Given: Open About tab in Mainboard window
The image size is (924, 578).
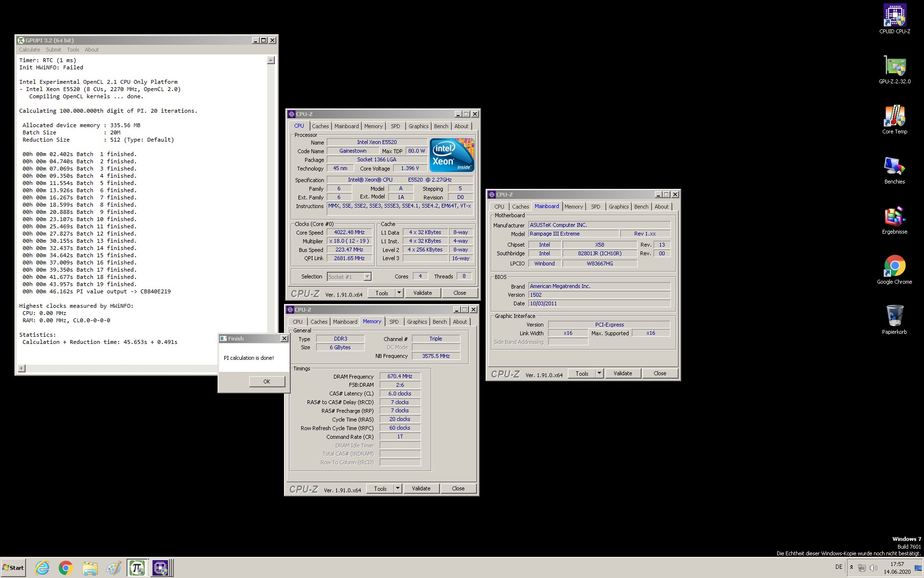Looking at the screenshot, I should click(661, 207).
